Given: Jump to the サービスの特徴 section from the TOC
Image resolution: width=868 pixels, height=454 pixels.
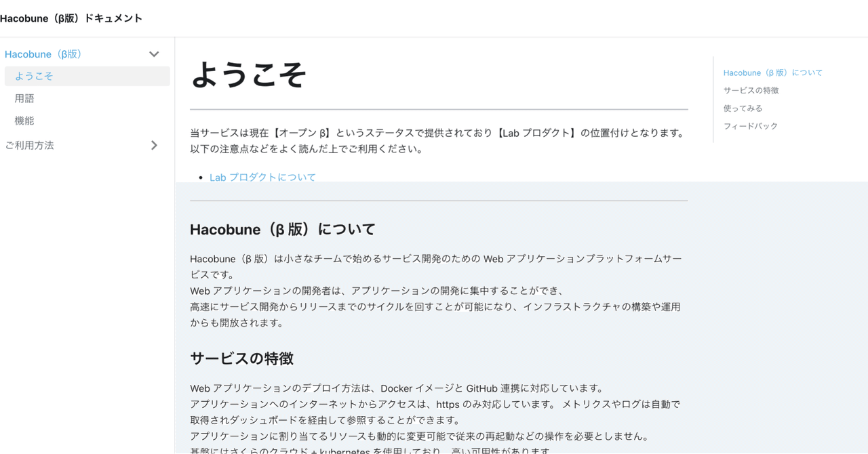Looking at the screenshot, I should click(751, 89).
